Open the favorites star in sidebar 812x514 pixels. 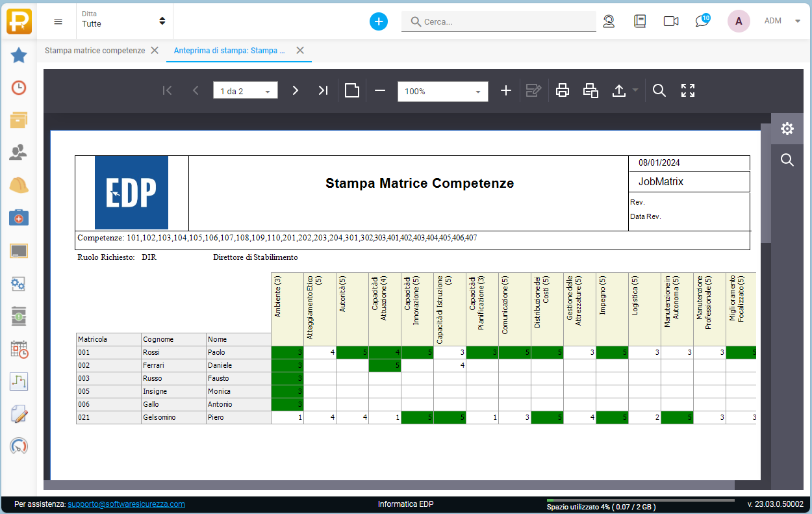[19, 55]
